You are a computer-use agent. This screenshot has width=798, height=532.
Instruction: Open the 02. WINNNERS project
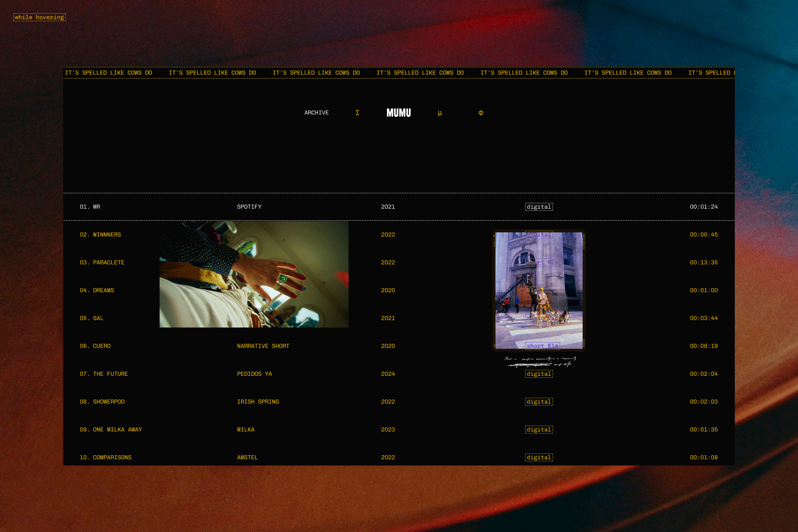click(101, 235)
